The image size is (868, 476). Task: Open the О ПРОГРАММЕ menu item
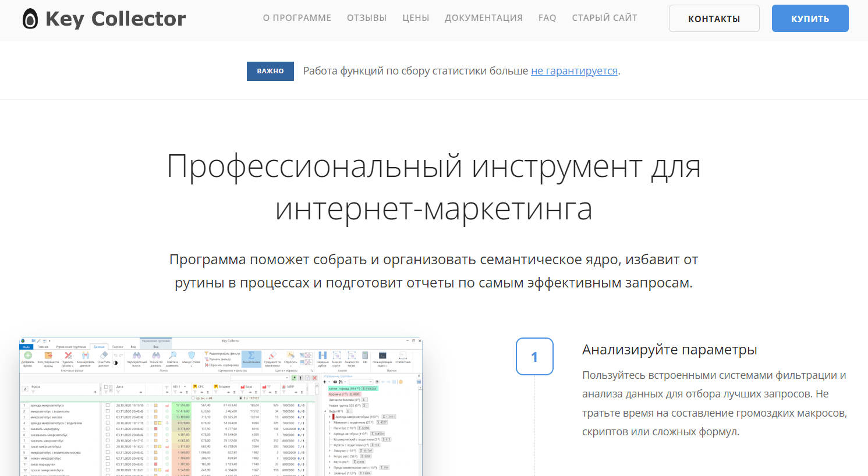[297, 18]
